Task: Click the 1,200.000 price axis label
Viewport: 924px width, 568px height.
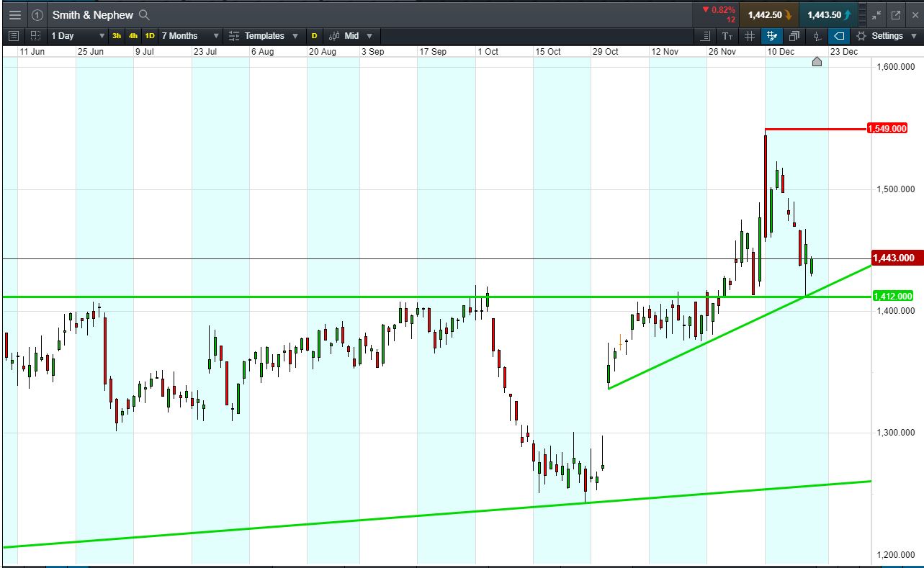Action: (x=895, y=555)
